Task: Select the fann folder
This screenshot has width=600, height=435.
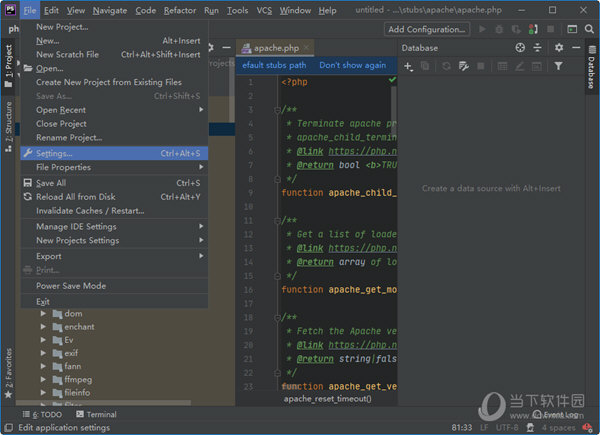Action: [x=73, y=367]
